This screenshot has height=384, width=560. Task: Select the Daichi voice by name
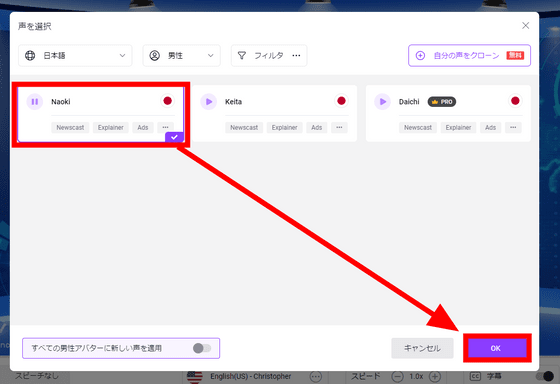point(409,102)
